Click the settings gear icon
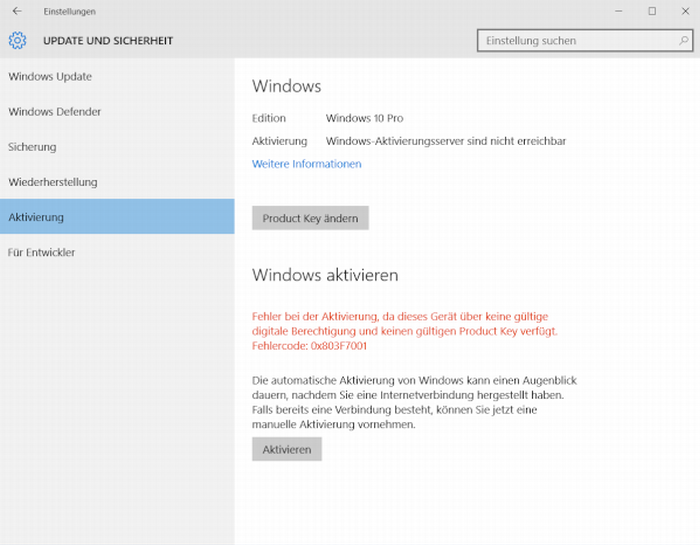The width and height of the screenshot is (700, 545). (17, 41)
